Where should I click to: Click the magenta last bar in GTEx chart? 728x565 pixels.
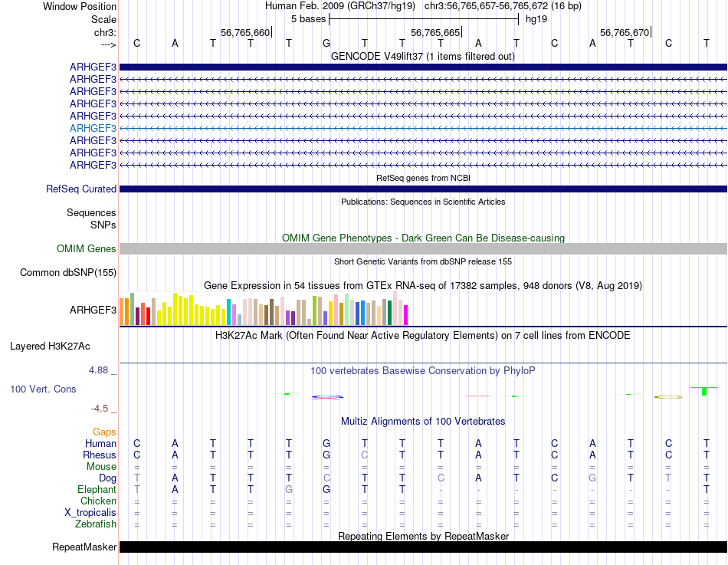(x=406, y=315)
